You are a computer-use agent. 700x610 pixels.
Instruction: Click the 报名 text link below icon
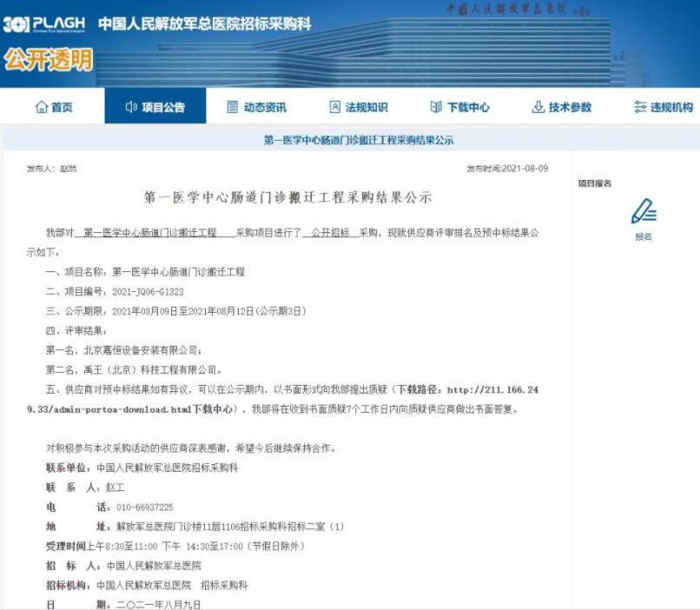tap(643, 236)
